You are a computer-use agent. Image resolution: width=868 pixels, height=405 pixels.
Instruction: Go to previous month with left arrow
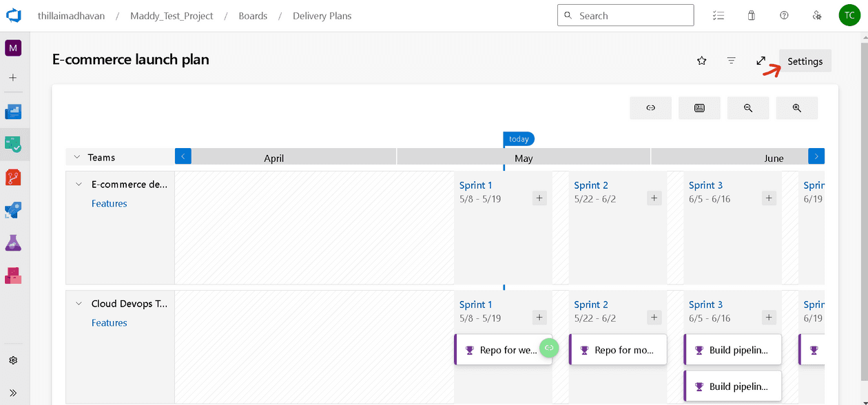(183, 156)
